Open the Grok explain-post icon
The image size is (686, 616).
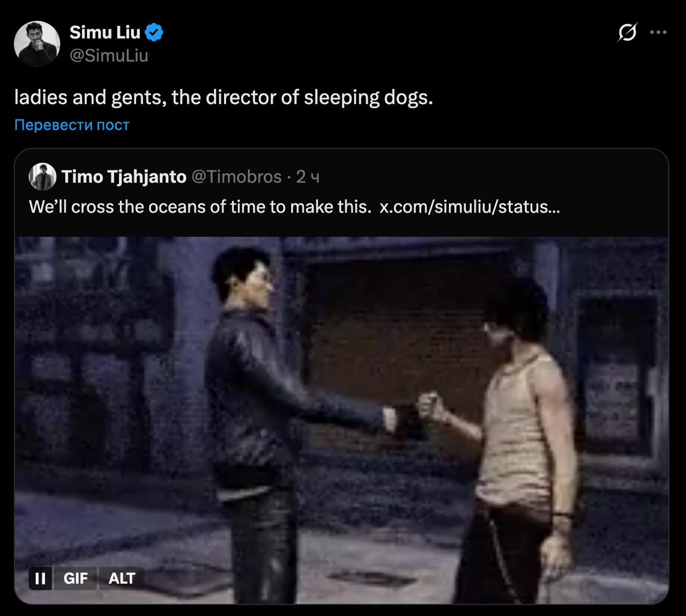(627, 33)
